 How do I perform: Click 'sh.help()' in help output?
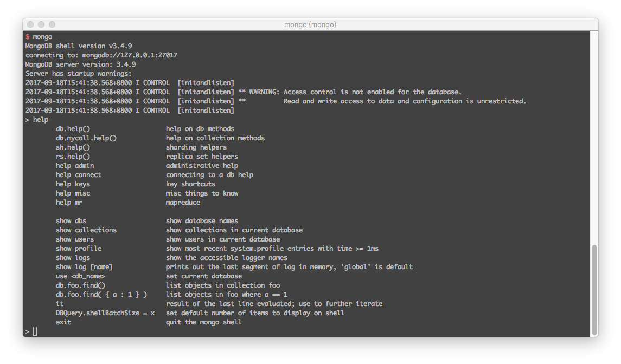pos(73,147)
